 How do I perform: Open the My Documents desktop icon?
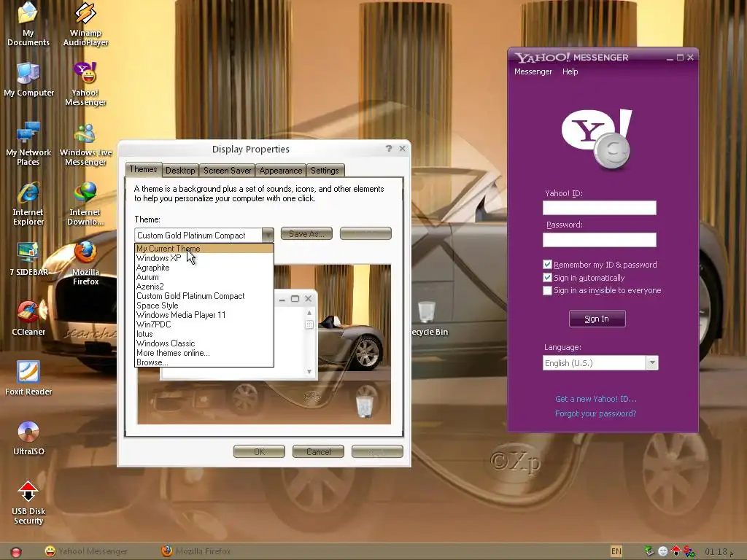coord(28,24)
